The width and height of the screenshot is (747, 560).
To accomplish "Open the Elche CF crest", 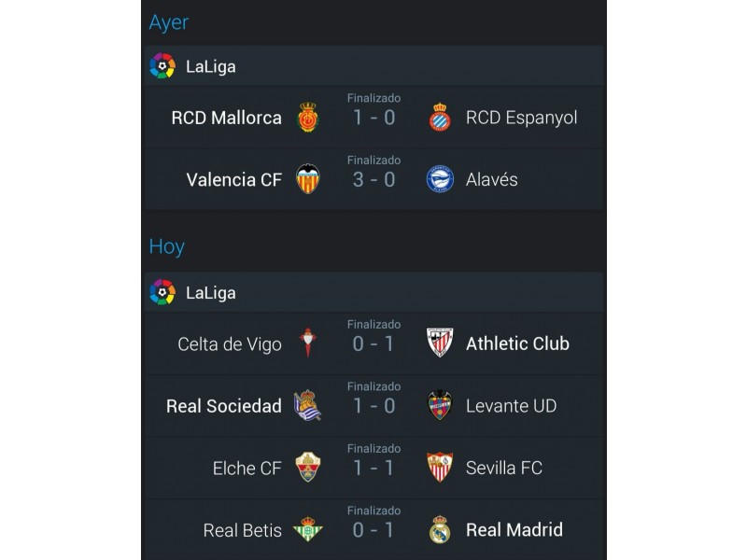I will [308, 468].
